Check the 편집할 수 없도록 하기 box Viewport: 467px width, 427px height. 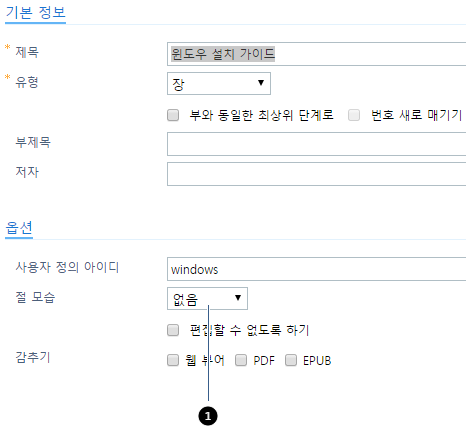pyautogui.click(x=173, y=330)
